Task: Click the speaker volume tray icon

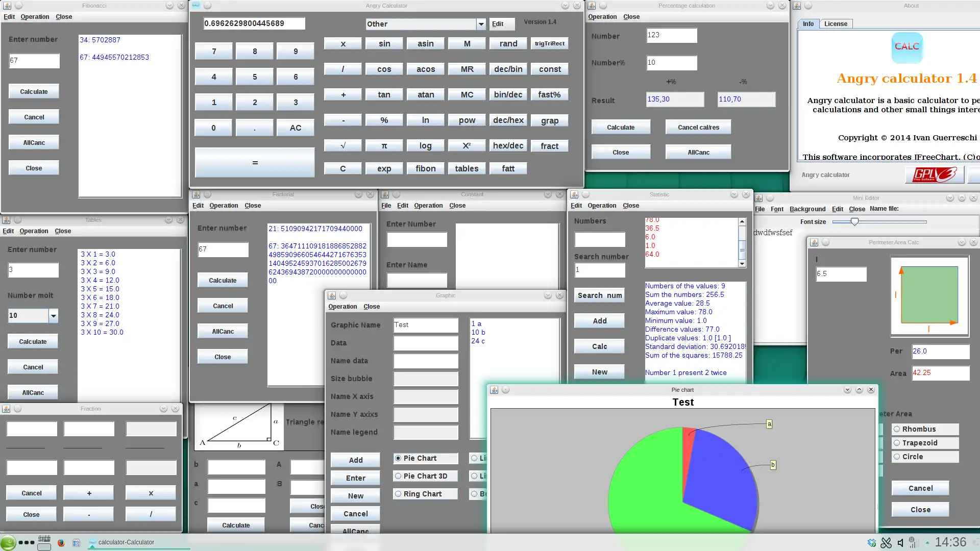Action: pos(900,542)
